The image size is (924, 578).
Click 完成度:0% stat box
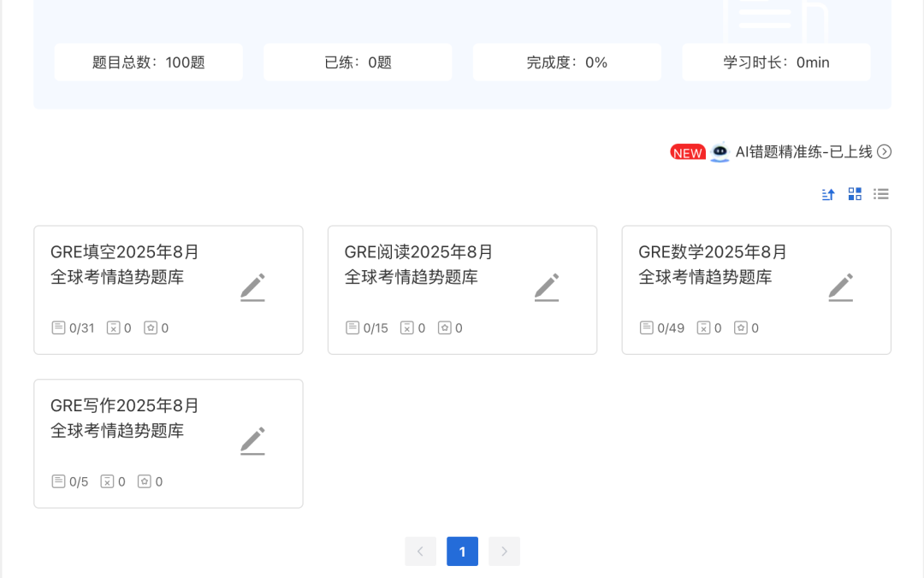point(567,62)
